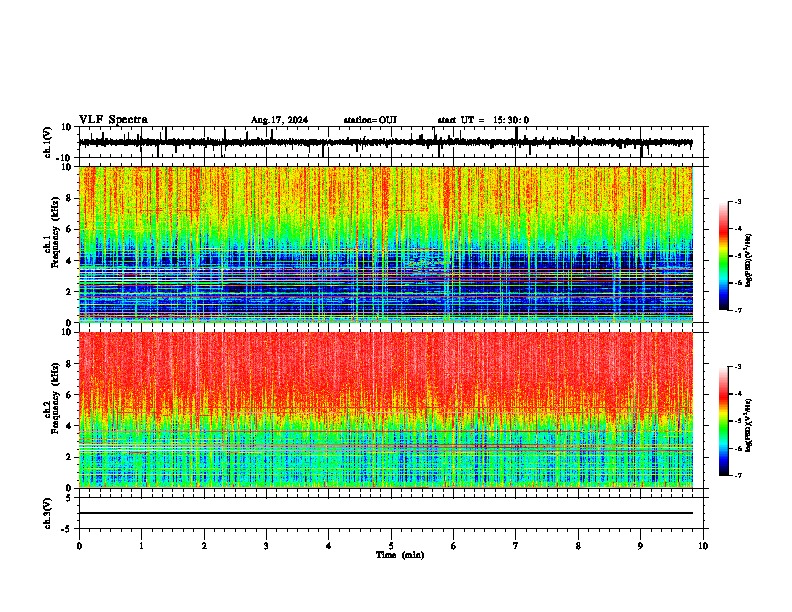Click the ch.1 spectrogram color scale bar
This screenshot has height=612, width=792.
[724, 256]
